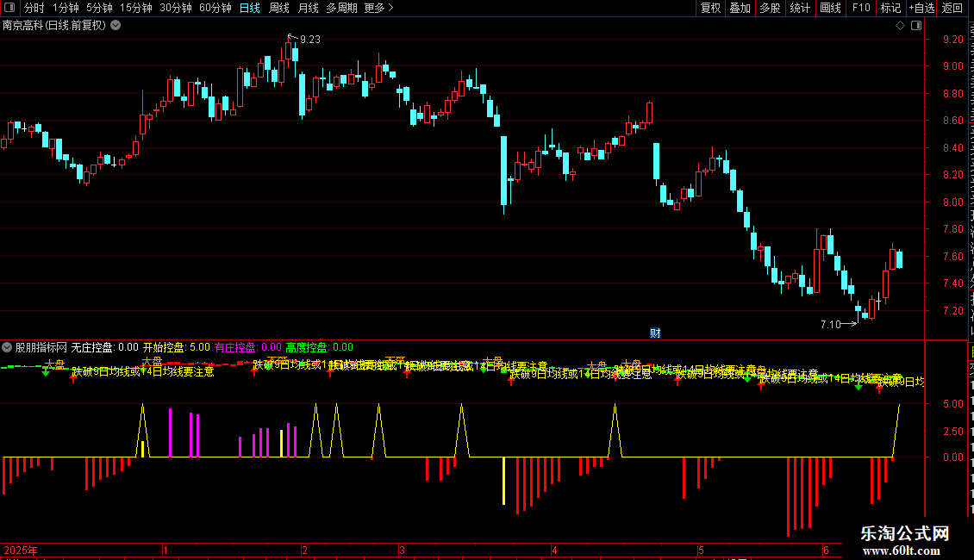Image resolution: width=974 pixels, height=560 pixels.
Task: Click the 0.00 indicator axis label
Action: tap(952, 457)
